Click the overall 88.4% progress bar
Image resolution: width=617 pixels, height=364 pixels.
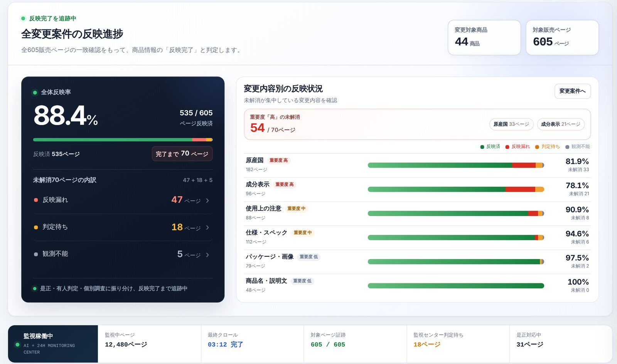click(123, 140)
